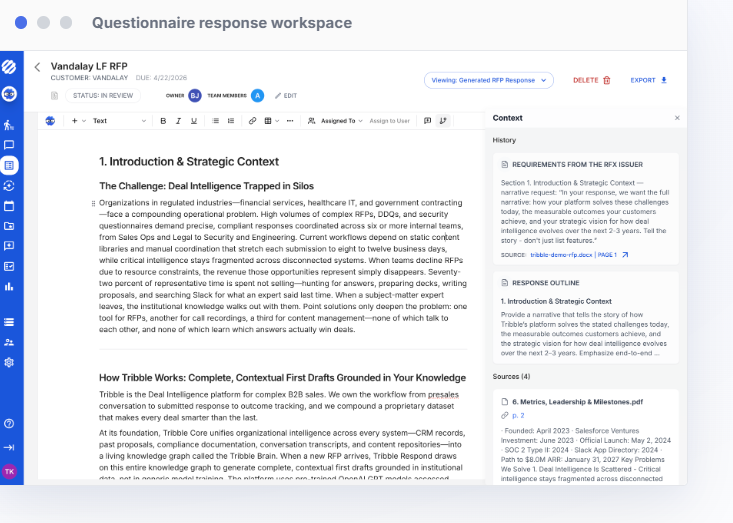Viewport: 733px width, 523px height.
Task: Open the Tribble mascot assistant in the sidebar
Action: [x=9, y=93]
